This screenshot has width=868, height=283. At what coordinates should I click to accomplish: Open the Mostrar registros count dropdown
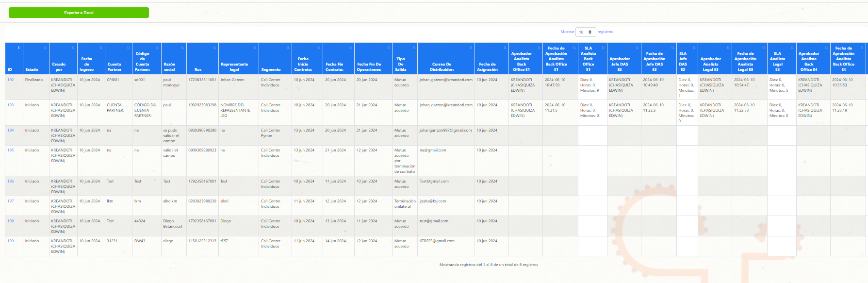tap(585, 32)
